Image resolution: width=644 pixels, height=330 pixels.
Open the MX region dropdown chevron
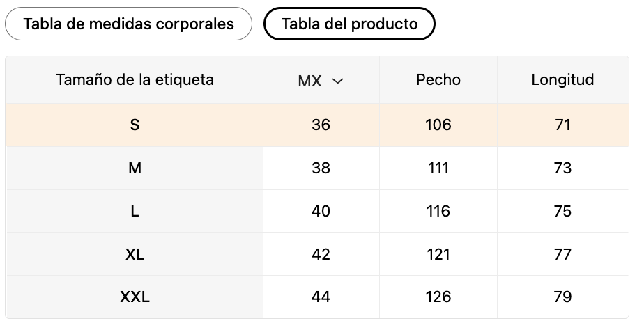tap(337, 81)
